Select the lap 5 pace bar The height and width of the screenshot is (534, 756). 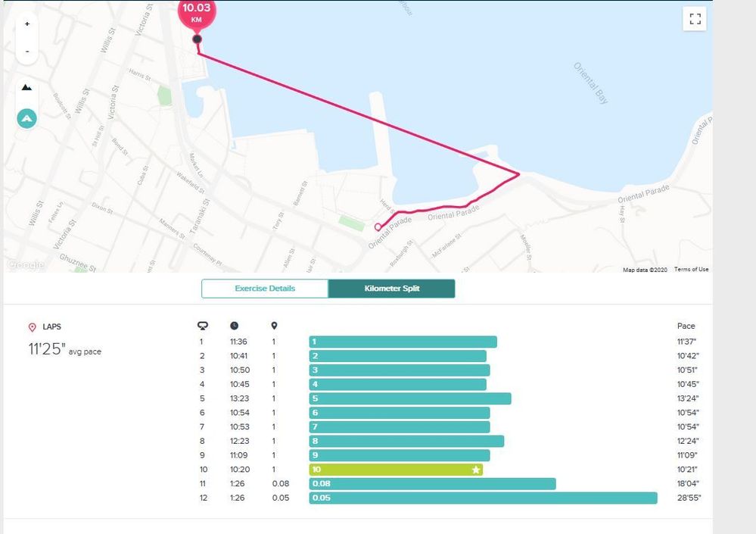point(410,398)
